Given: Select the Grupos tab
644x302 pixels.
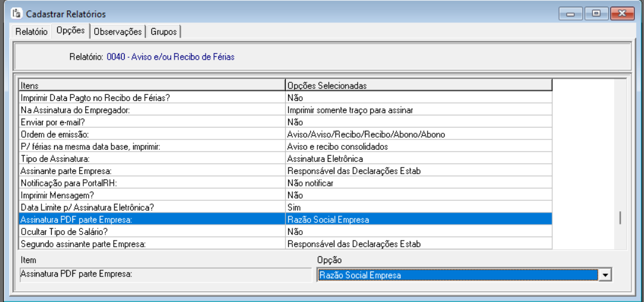Looking at the screenshot, I should (x=164, y=32).
